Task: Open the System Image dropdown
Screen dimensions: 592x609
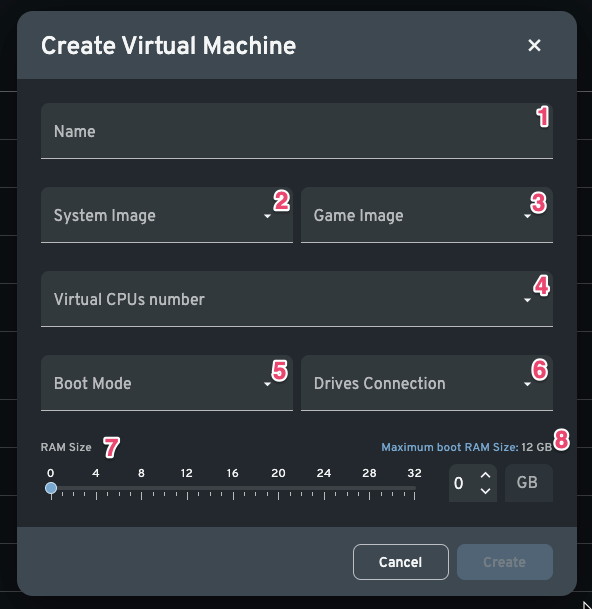Action: 167,215
